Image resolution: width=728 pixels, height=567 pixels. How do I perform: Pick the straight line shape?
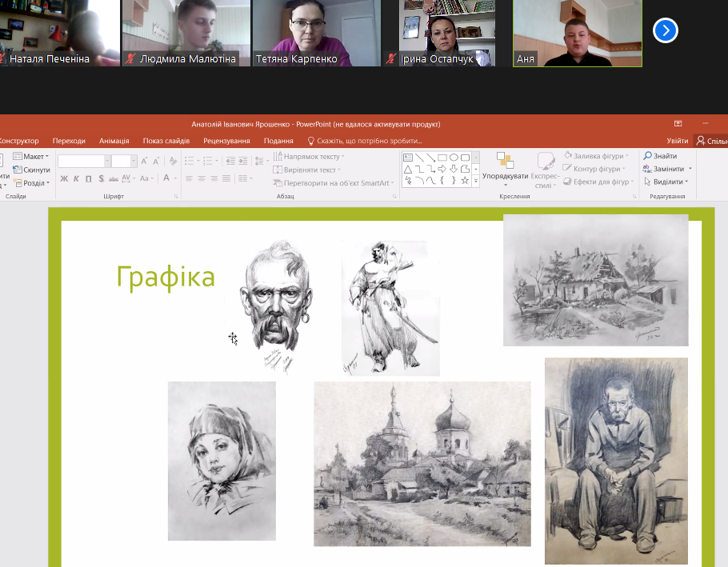(419, 158)
